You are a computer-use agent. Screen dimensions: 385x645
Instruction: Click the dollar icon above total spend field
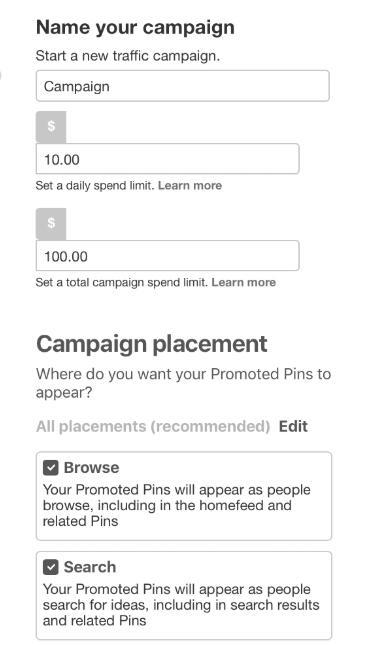coord(51,223)
